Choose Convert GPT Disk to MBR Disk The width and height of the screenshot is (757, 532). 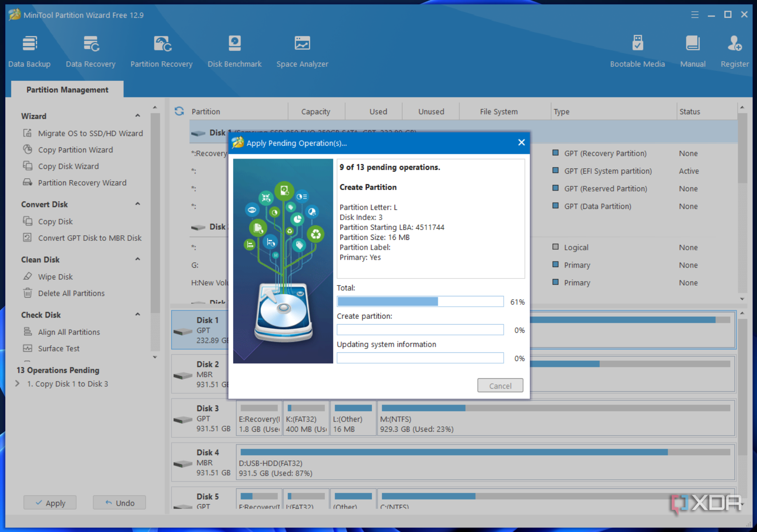(x=82, y=238)
